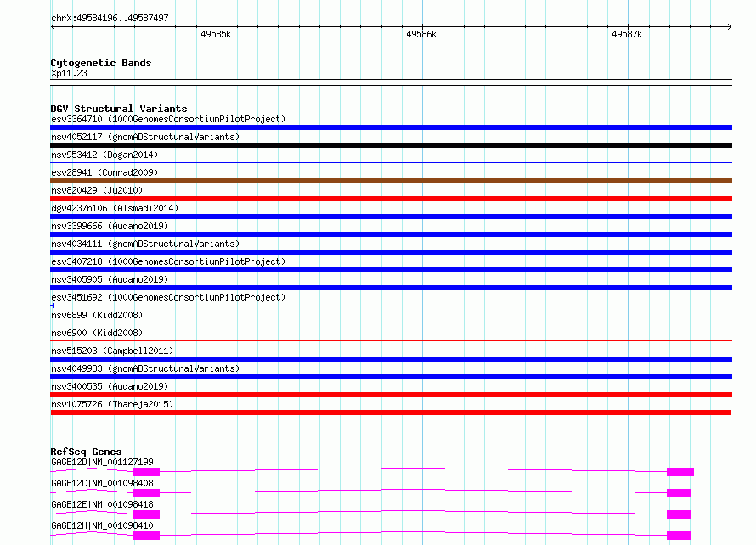Open variant esv3364710 label
This screenshot has height=545, width=756.
pyautogui.click(x=168, y=119)
